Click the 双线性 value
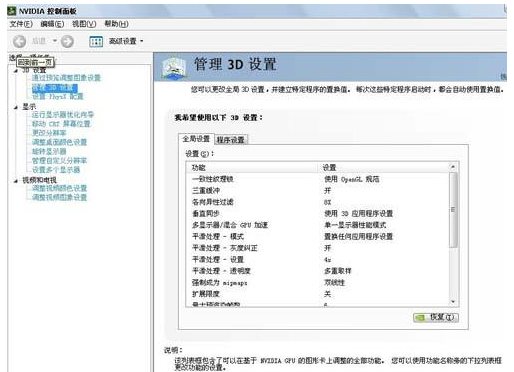This screenshot has height=372, width=514. coord(334,283)
